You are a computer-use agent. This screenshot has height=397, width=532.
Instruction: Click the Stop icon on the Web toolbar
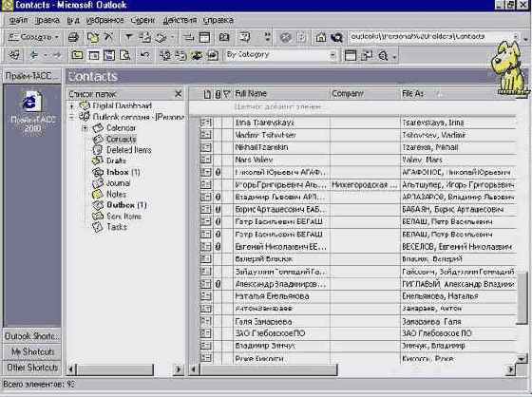coord(286,37)
